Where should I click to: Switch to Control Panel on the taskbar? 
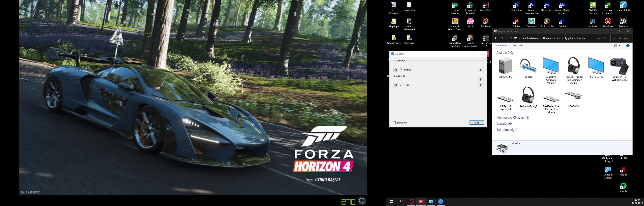[x=431, y=202]
